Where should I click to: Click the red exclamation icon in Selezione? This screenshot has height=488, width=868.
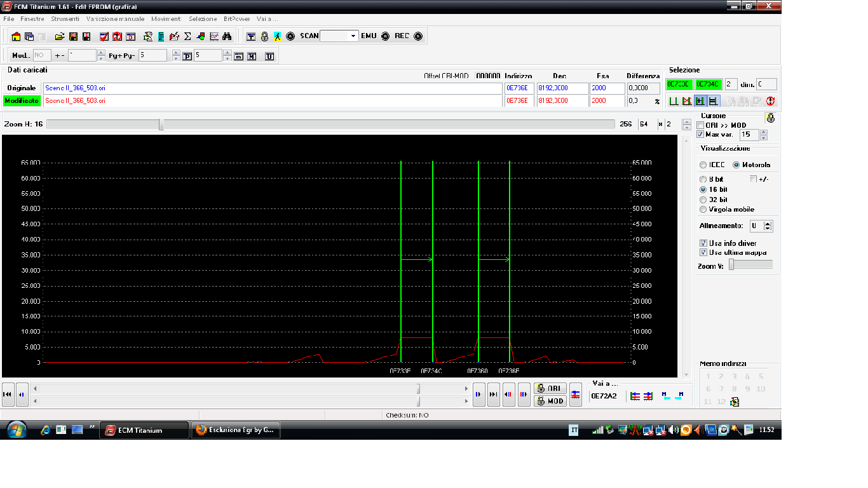point(771,101)
